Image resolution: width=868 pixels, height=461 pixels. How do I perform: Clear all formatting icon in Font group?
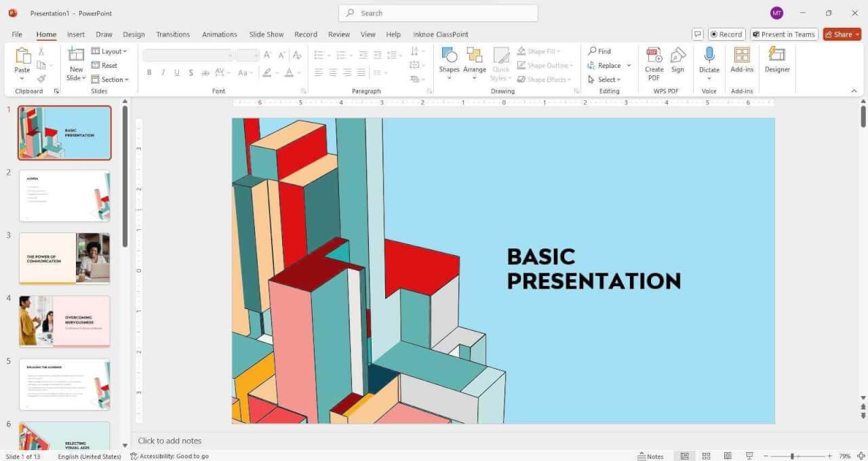click(298, 55)
